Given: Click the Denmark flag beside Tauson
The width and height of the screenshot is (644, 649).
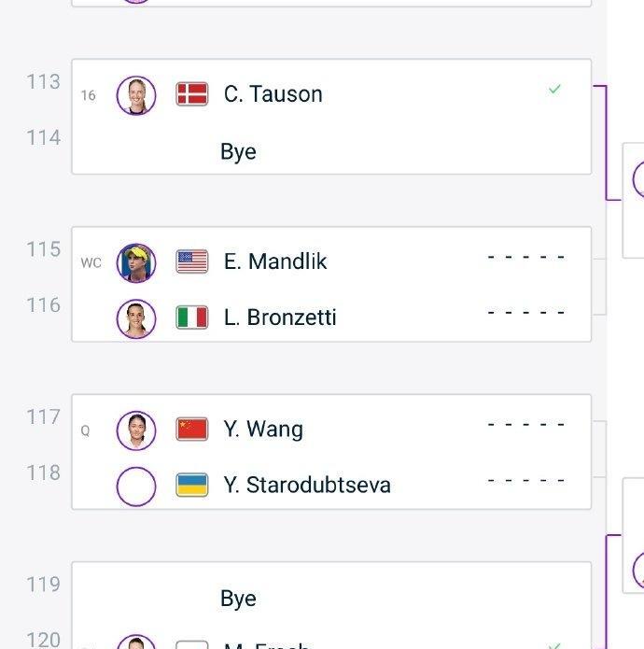Looking at the screenshot, I should click(x=192, y=94).
